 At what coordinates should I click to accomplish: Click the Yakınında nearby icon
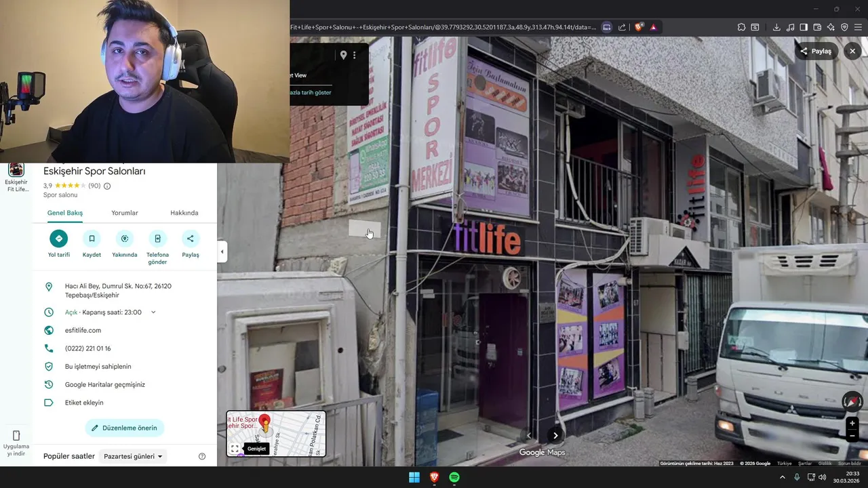pyautogui.click(x=124, y=239)
